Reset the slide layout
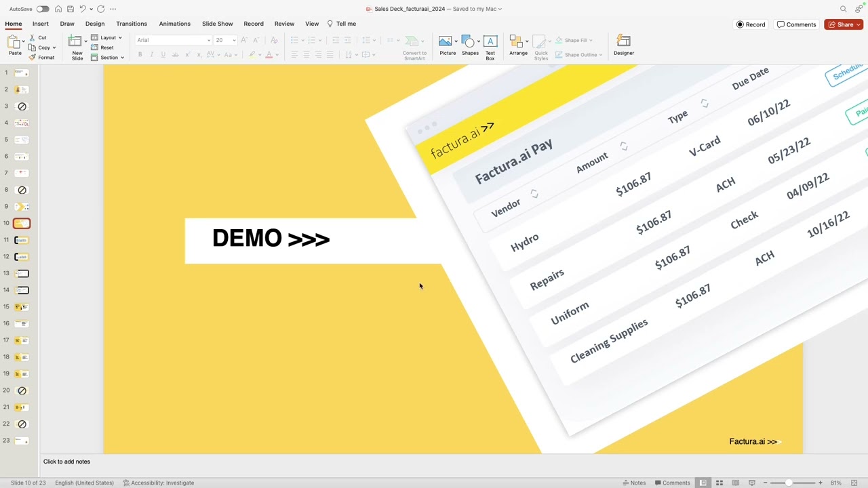868x488 pixels. click(x=102, y=47)
